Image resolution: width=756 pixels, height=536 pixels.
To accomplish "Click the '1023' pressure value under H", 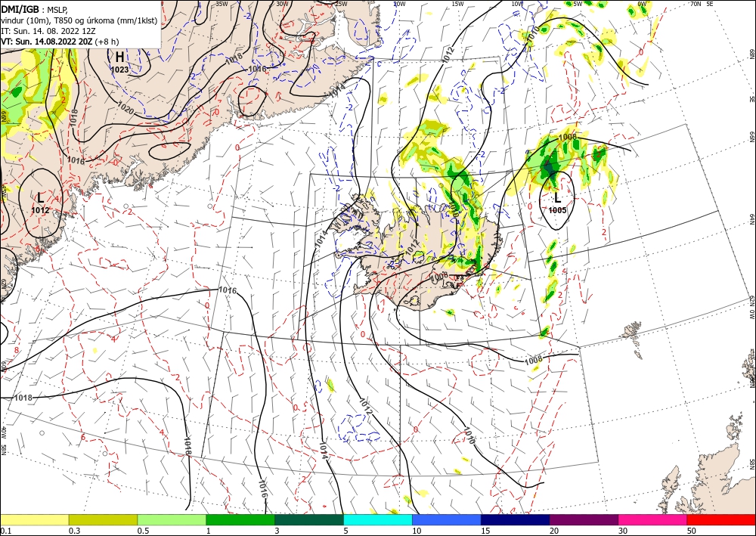I will coord(119,70).
